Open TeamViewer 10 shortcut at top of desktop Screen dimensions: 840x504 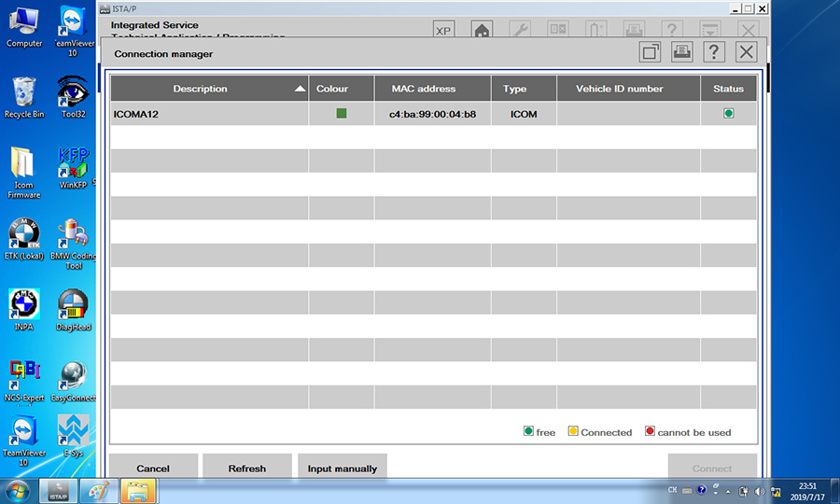(x=74, y=31)
